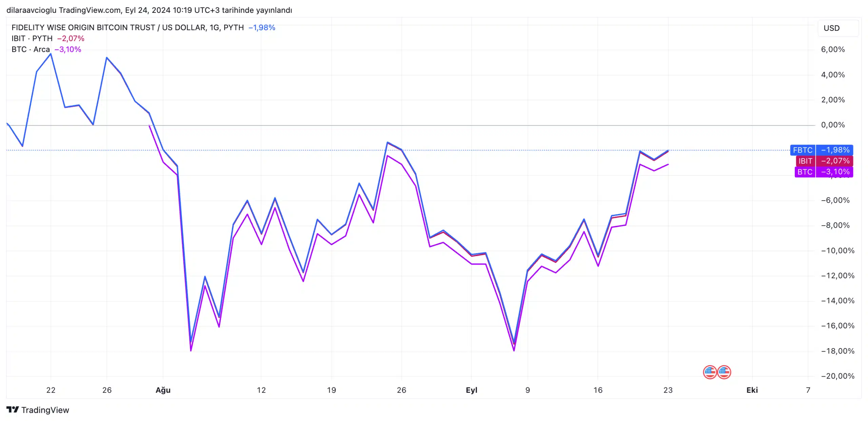
Task: Click the FIDELITY WISE ORIGIN BITCOIN TRUST title
Action: 127,27
